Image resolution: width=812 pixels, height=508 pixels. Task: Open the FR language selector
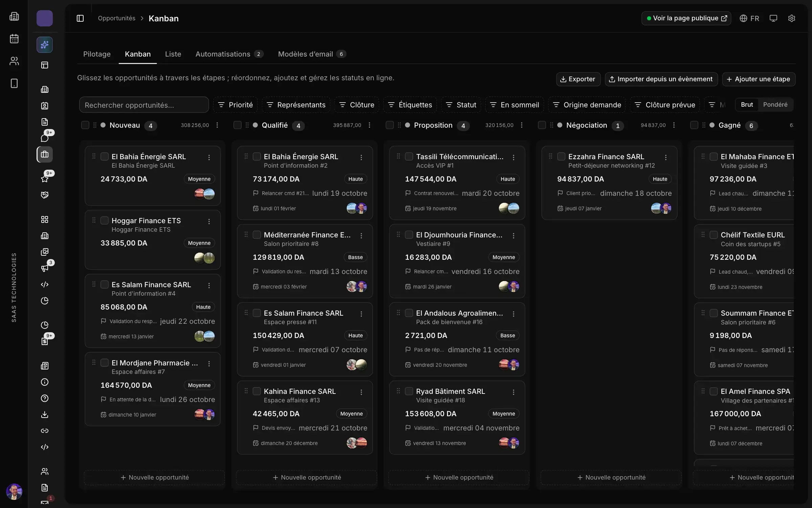(749, 18)
